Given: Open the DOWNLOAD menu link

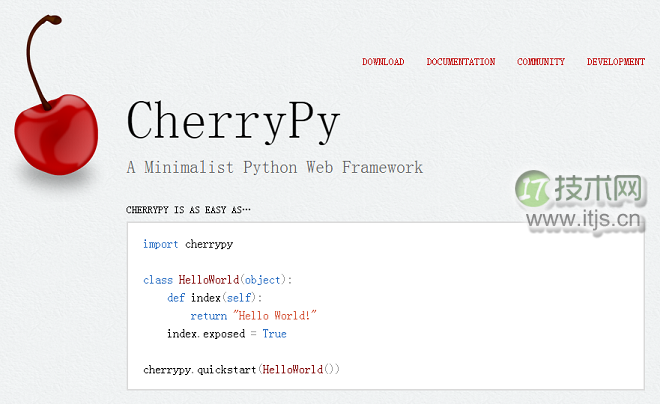Looking at the screenshot, I should (x=383, y=62).
